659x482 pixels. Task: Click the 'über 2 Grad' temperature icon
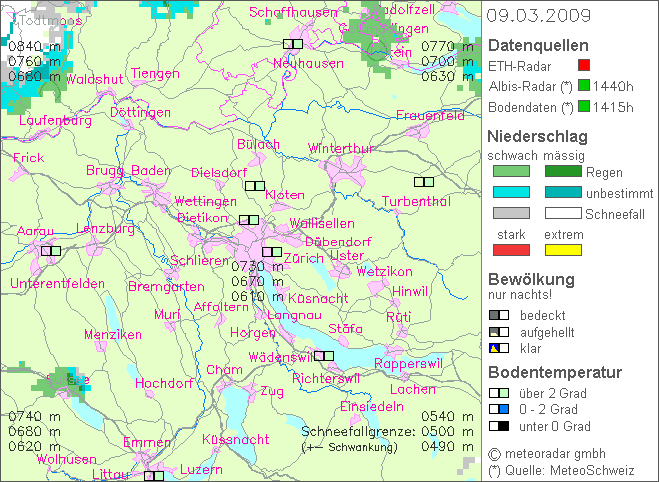point(499,393)
